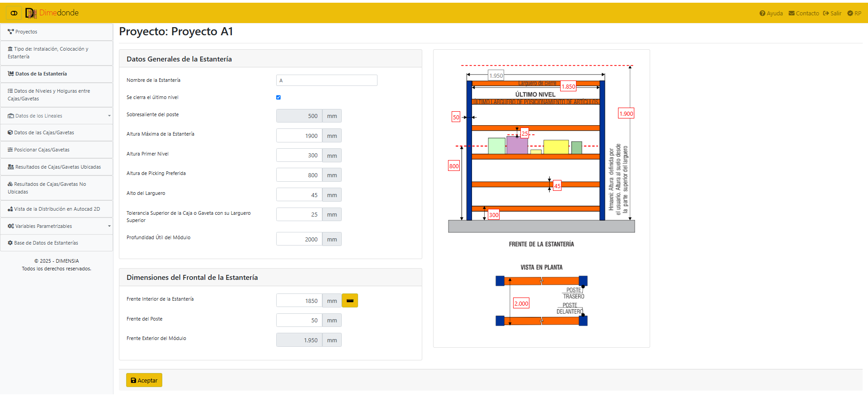Click the shelving front view diagram
The width and height of the screenshot is (868, 411).
pyautogui.click(x=541, y=149)
